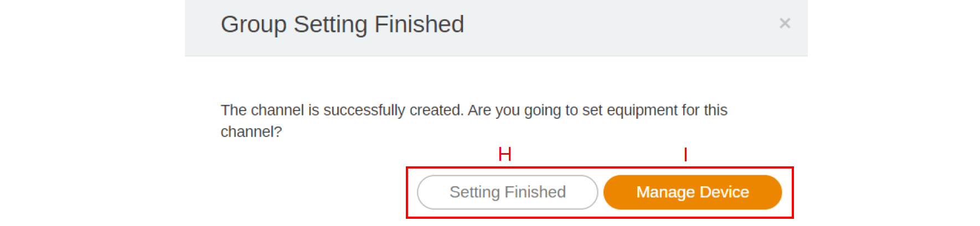This screenshot has height=226, width=980.
Task: Hit the gray X at top right
Action: pyautogui.click(x=785, y=23)
